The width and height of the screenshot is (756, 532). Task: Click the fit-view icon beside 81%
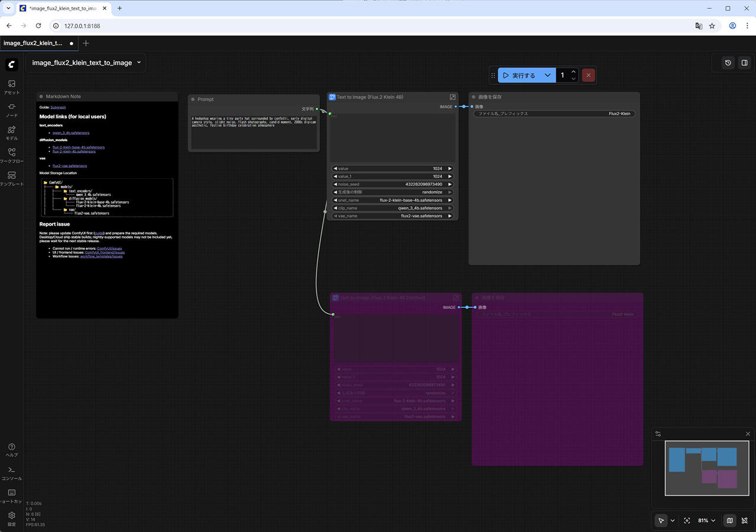pyautogui.click(x=687, y=521)
